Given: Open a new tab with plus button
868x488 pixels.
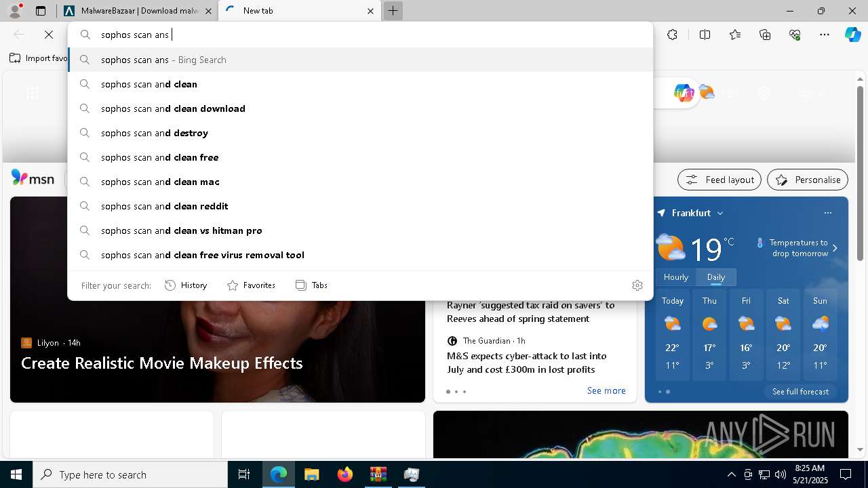Looking at the screenshot, I should click(x=393, y=11).
